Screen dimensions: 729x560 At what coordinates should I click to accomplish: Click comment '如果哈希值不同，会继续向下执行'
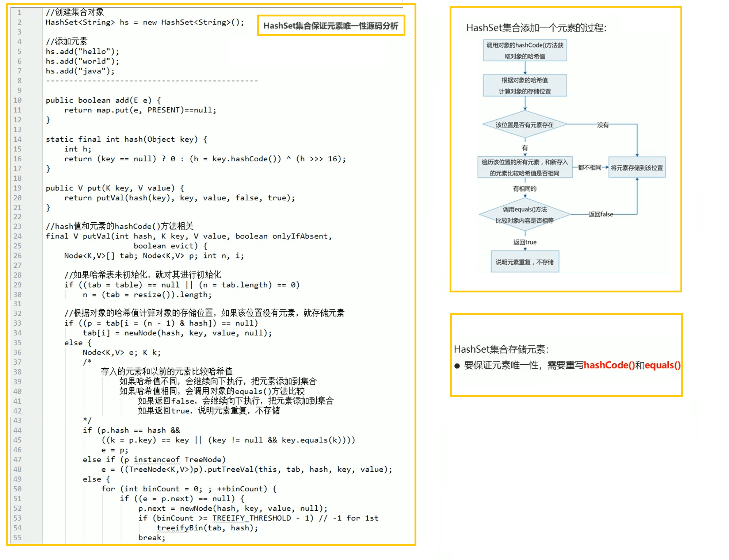(x=218, y=382)
